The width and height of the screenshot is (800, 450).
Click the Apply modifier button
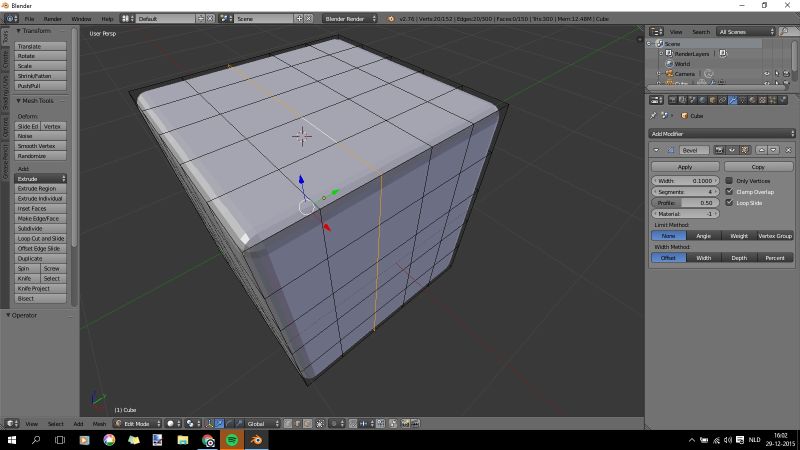click(685, 167)
